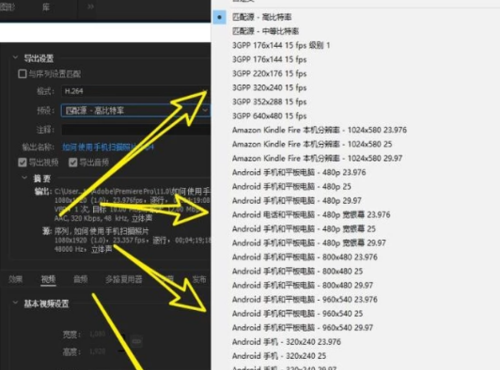The height and width of the screenshot is (370, 500).
Task: Collapse the 摘要 summary section
Action: pyautogui.click(x=25, y=178)
